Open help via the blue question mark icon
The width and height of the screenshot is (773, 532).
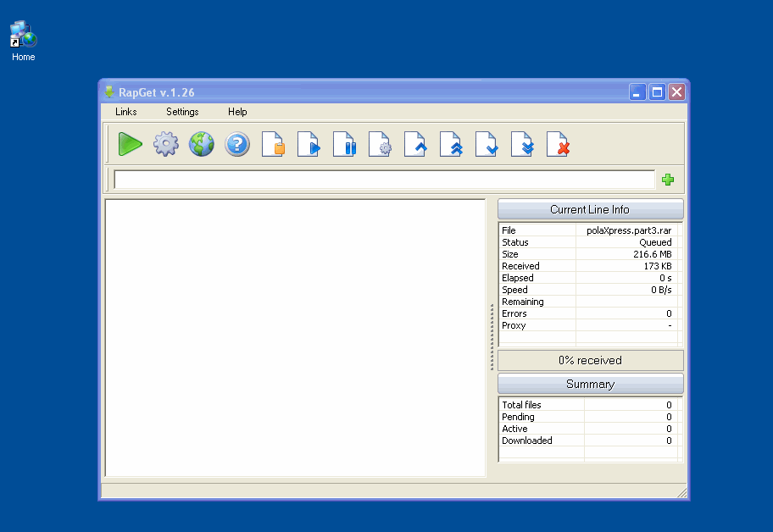click(x=237, y=144)
